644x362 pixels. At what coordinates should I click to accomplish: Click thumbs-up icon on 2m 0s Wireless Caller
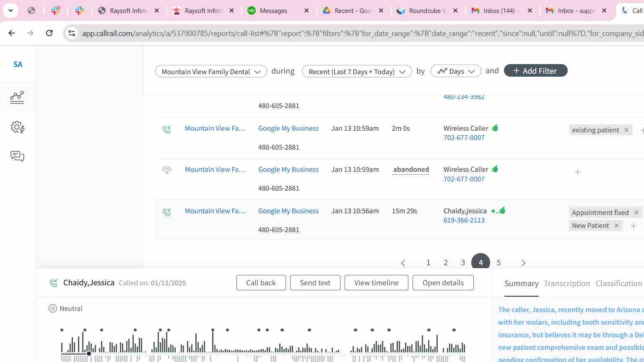tap(495, 128)
